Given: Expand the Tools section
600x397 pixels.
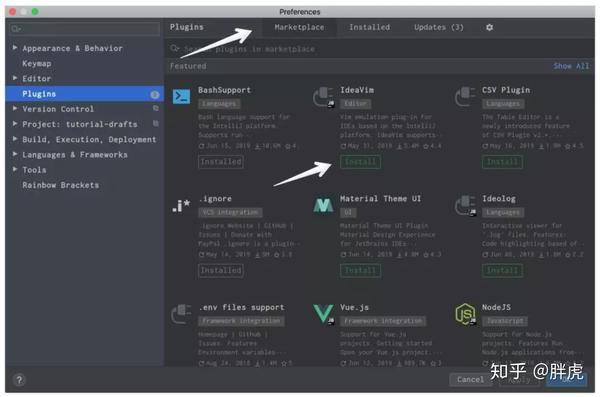Looking at the screenshot, I should (15, 170).
